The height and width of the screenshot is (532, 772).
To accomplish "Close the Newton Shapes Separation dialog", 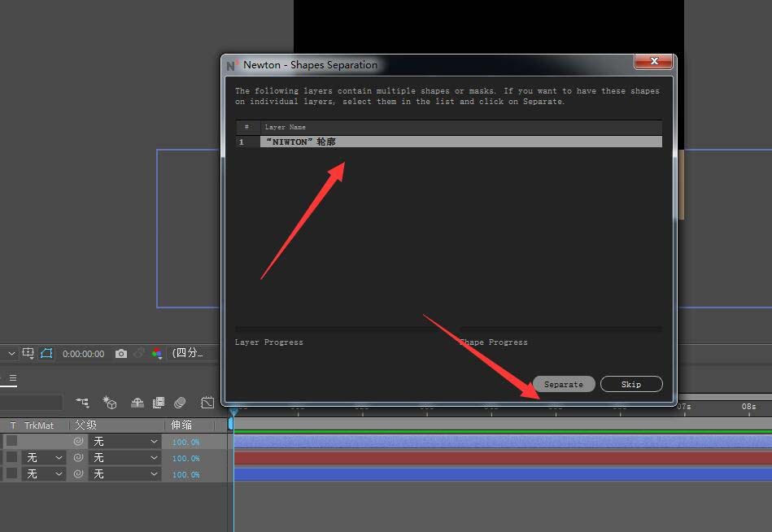I will pyautogui.click(x=654, y=62).
